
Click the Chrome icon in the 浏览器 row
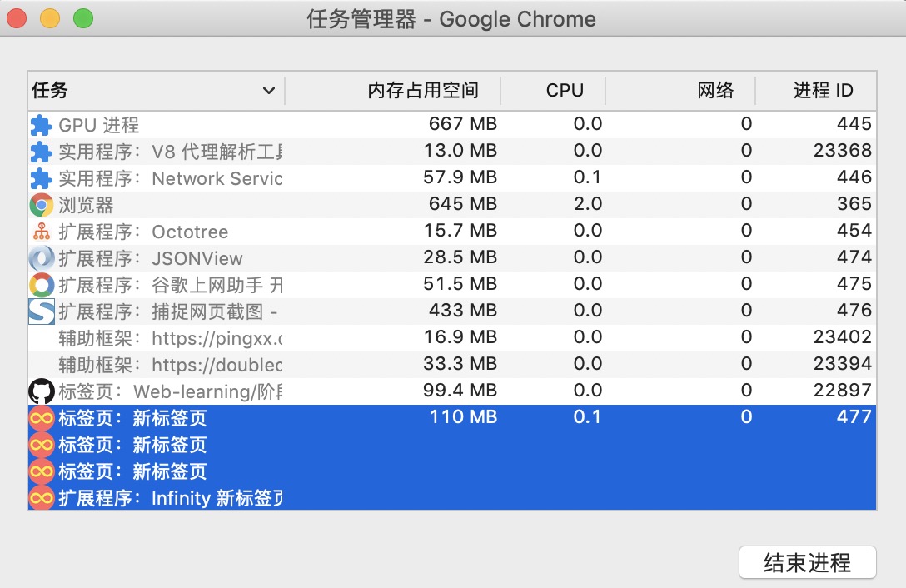tap(41, 205)
